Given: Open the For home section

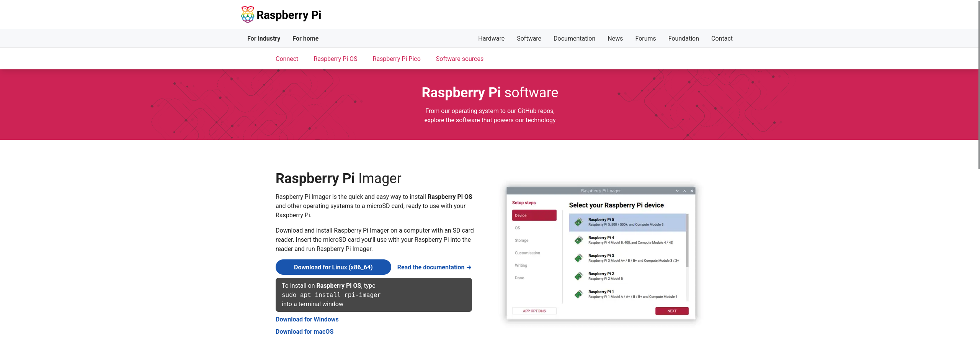Looking at the screenshot, I should click(305, 38).
